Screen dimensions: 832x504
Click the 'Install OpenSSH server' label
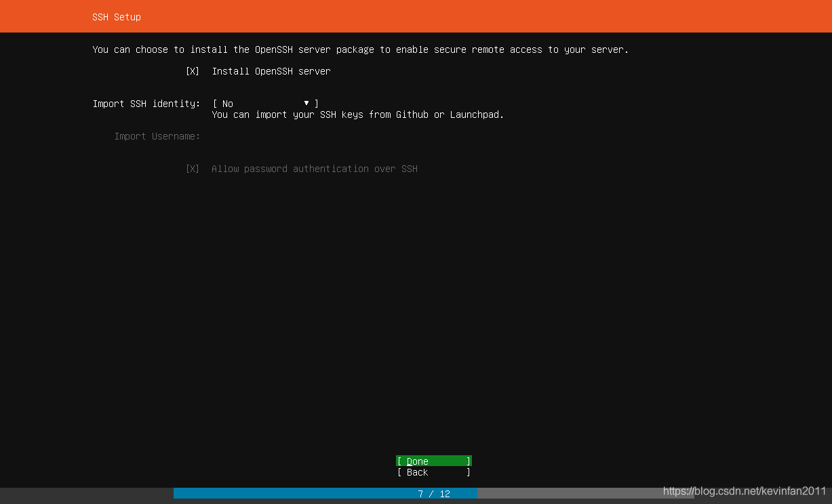(x=271, y=71)
